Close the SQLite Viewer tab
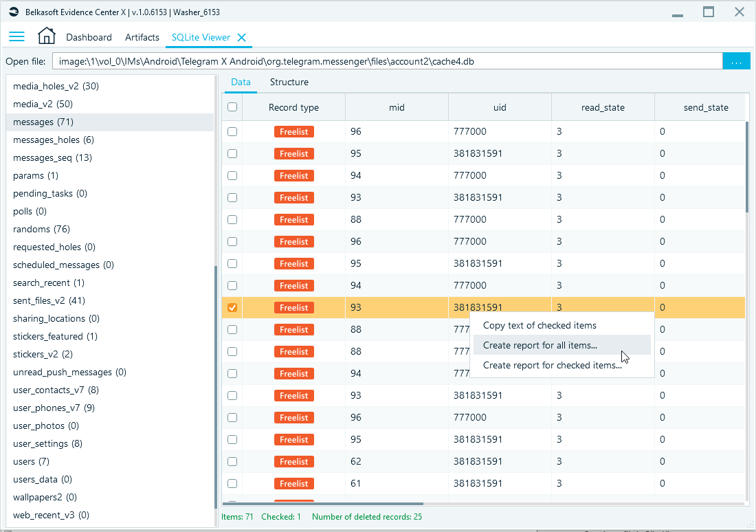This screenshot has height=532, width=756. (241, 38)
